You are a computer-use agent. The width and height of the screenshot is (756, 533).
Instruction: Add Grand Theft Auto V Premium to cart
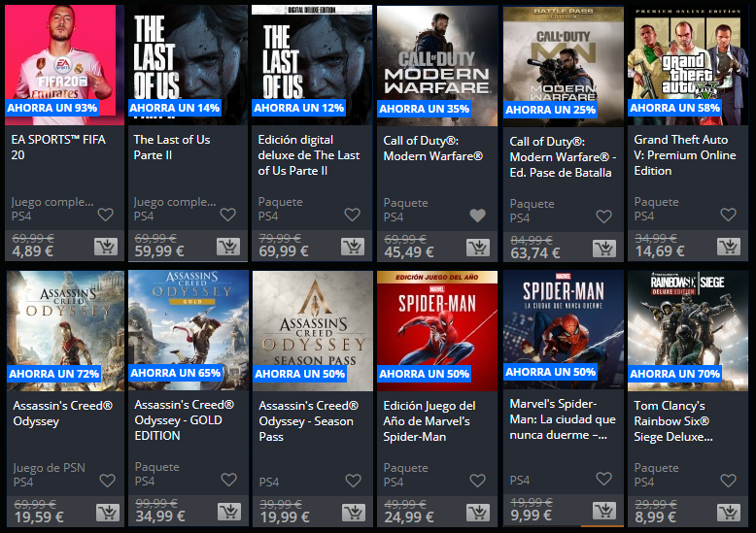pos(729,247)
